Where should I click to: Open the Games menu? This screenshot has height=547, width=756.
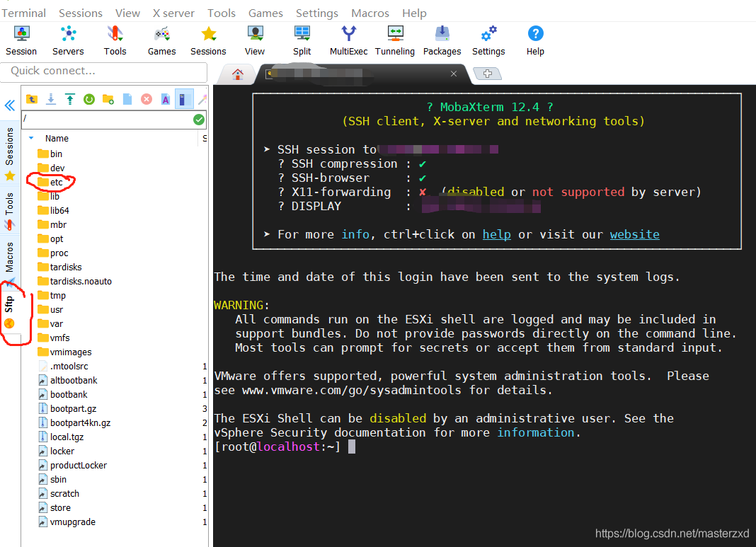[x=265, y=13]
